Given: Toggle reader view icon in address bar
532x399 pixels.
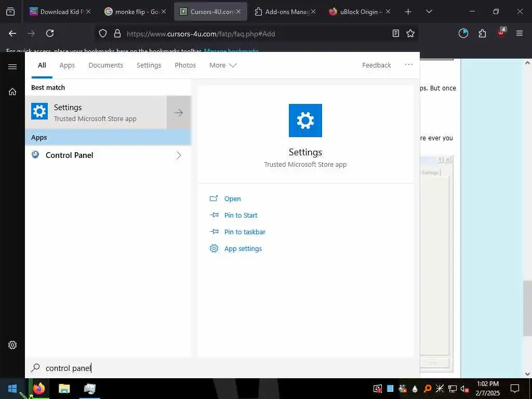Looking at the screenshot, I should pos(395,33).
